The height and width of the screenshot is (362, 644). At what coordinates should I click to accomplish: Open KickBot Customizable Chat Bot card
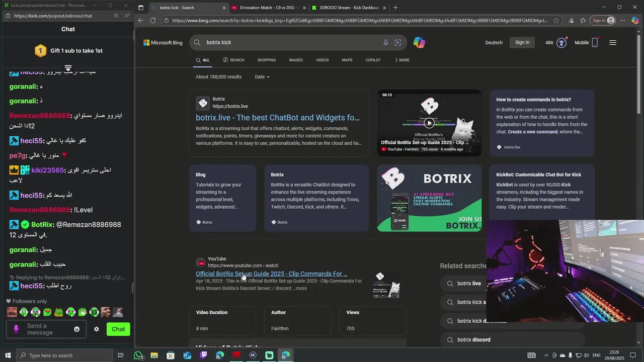click(541, 191)
